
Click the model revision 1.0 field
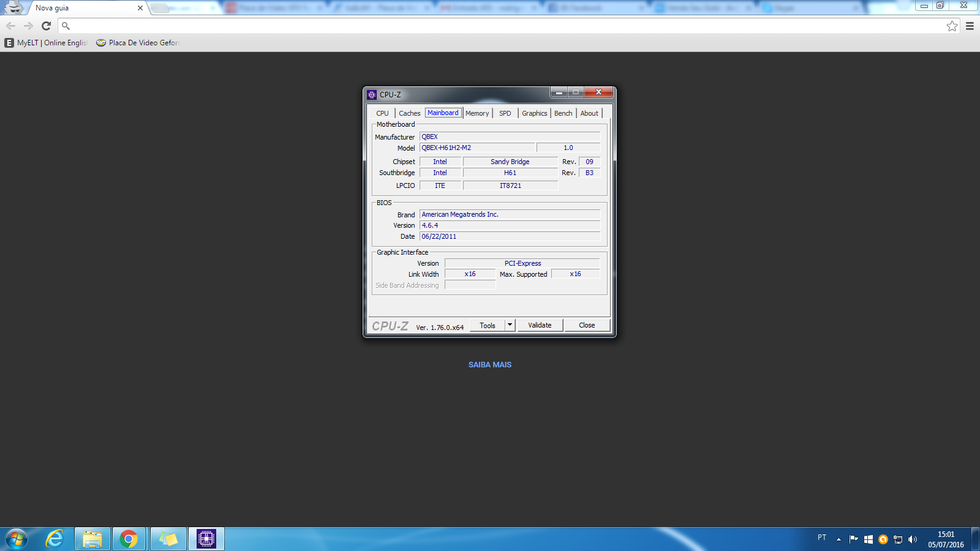tap(568, 148)
